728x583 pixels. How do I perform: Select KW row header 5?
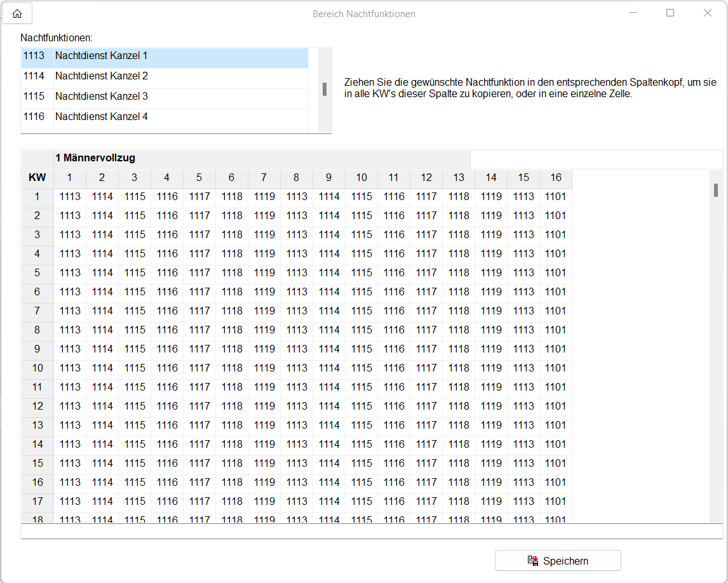[x=37, y=273]
